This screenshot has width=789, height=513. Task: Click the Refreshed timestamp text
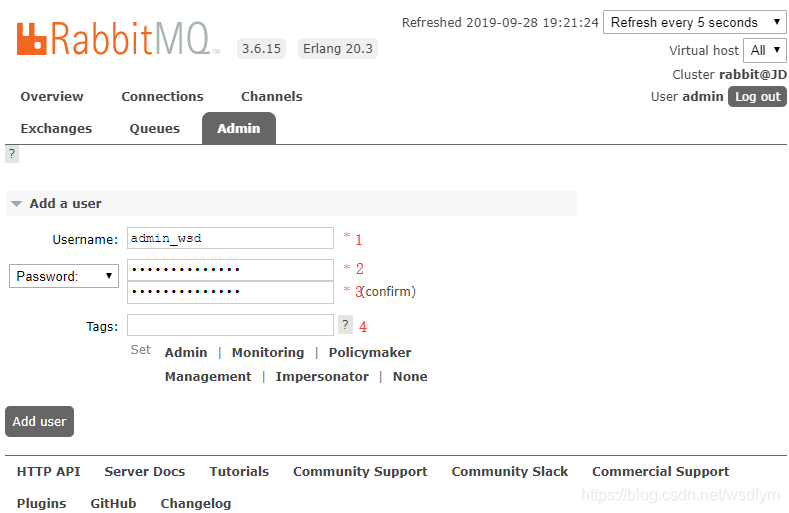point(500,23)
